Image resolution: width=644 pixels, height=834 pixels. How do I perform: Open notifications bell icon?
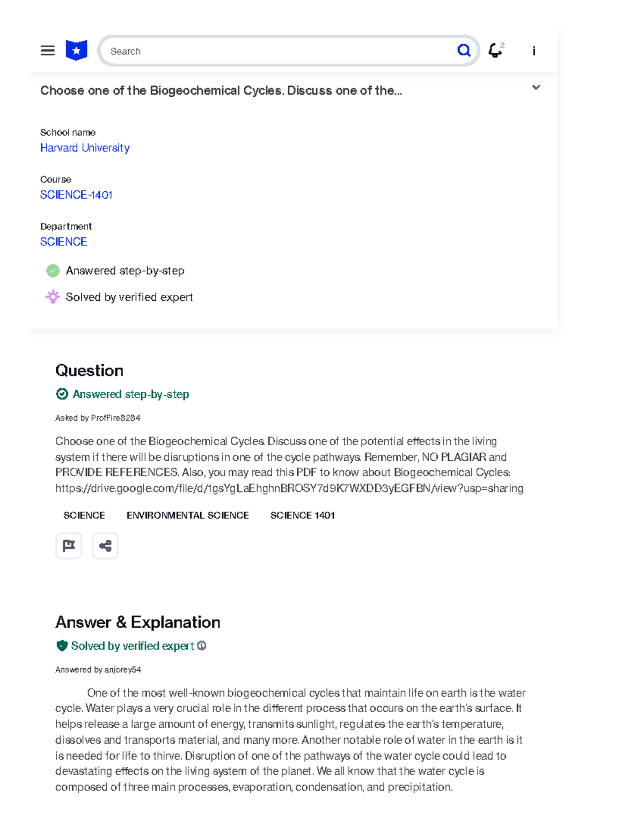click(x=495, y=50)
